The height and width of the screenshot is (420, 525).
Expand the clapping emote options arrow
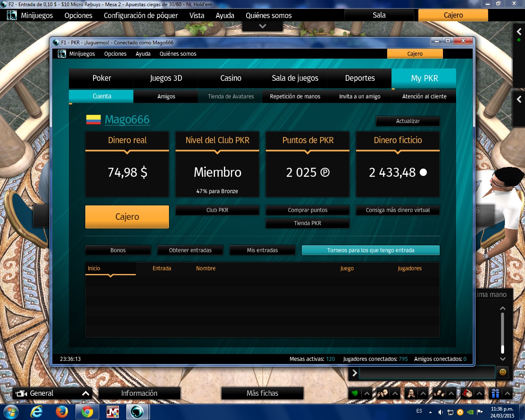click(x=395, y=393)
